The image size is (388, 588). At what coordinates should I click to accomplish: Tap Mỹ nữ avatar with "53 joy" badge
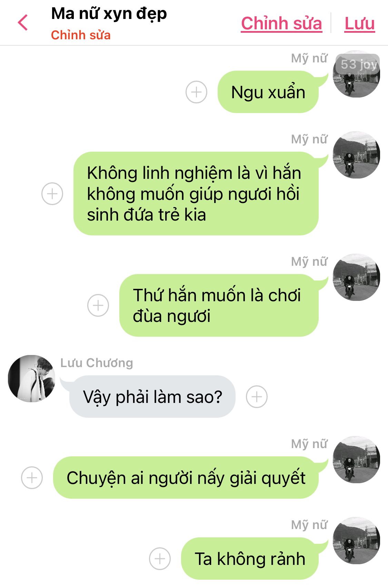(356, 74)
